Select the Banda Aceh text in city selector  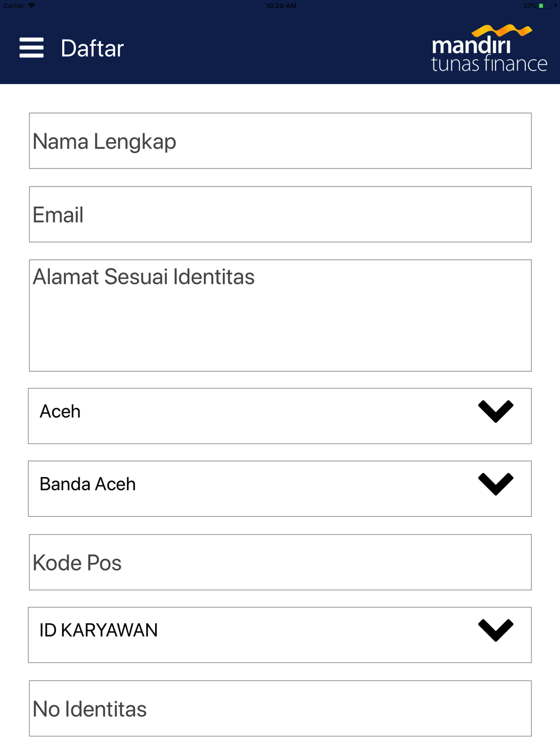click(87, 484)
